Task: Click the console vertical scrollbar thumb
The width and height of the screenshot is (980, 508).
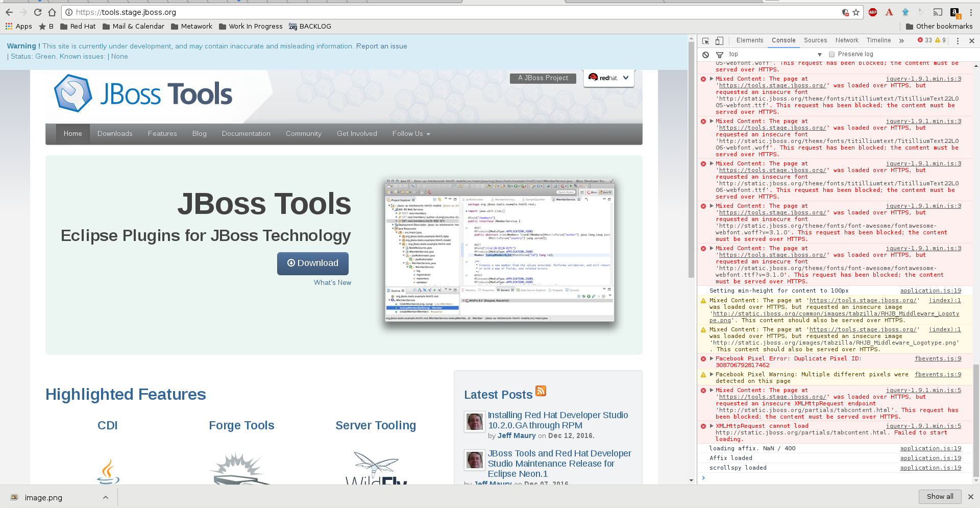Action: coord(976,420)
